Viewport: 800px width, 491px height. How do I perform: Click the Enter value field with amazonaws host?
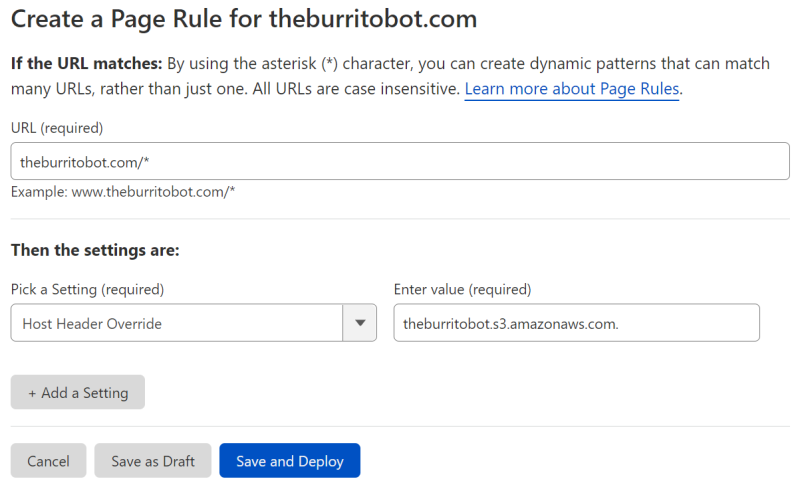pyautogui.click(x=577, y=323)
